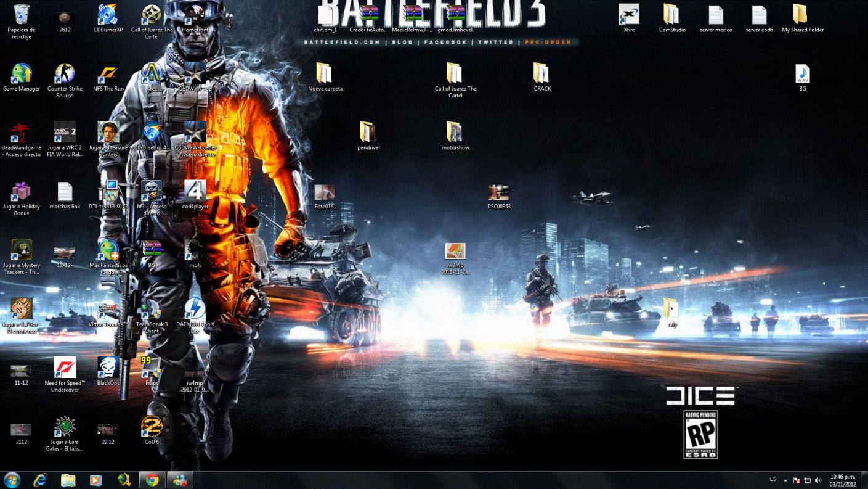Select the CRACK folder
Viewport: 868px width, 489px height.
click(542, 73)
